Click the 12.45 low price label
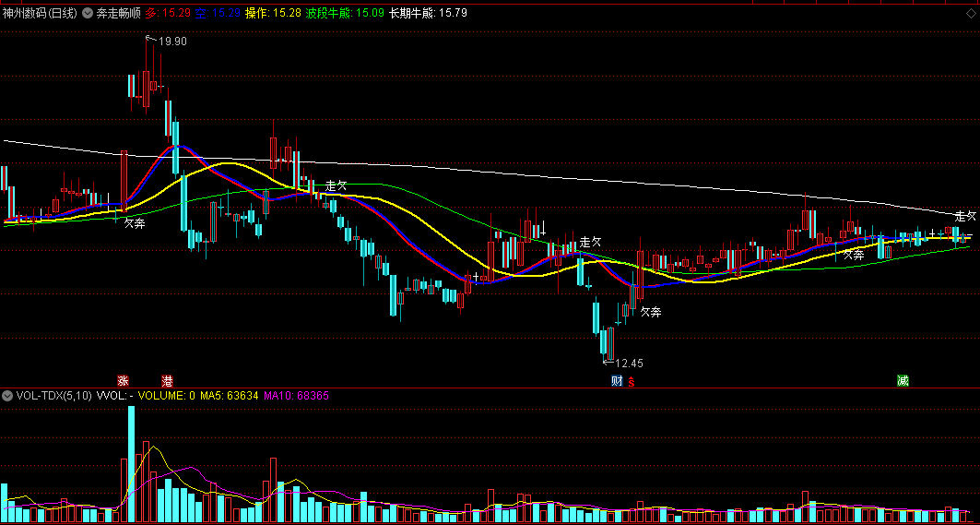The width and height of the screenshot is (980, 525). [x=629, y=363]
